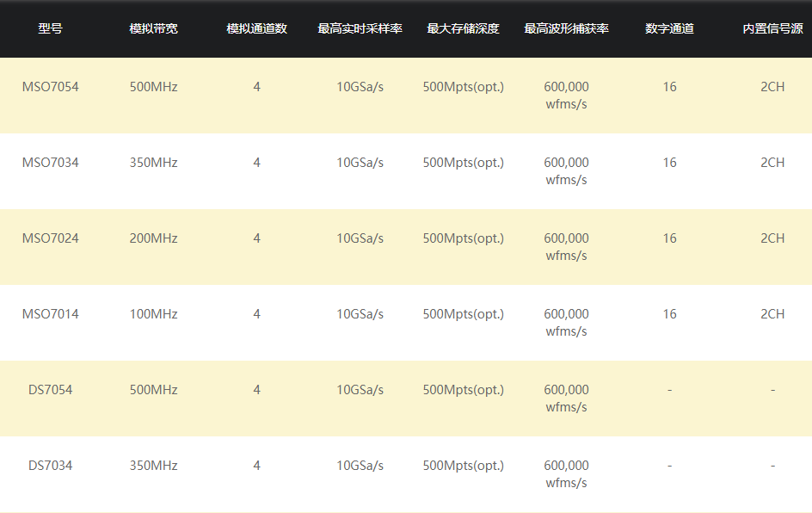Click the 型号 column header

pos(50,28)
